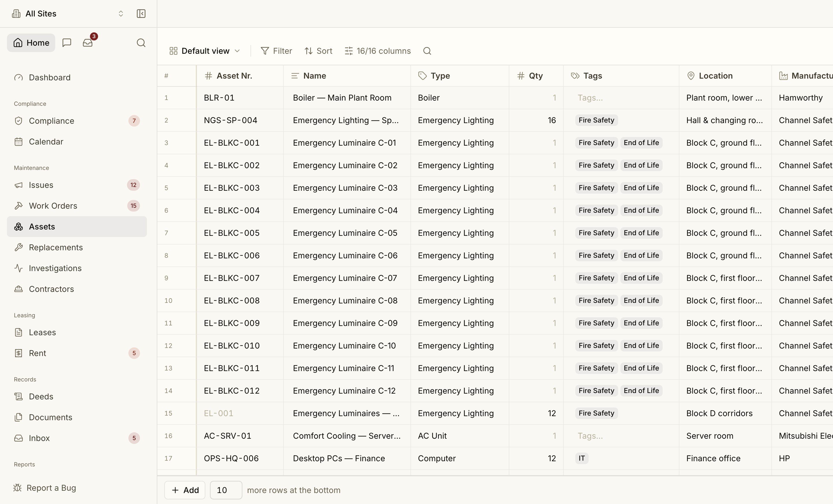Image resolution: width=833 pixels, height=504 pixels.
Task: Open the chat messages icon
Action: (67, 42)
